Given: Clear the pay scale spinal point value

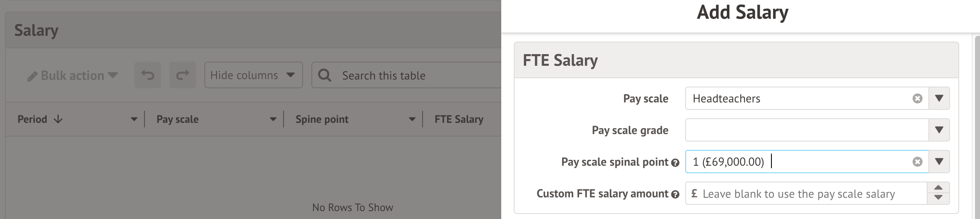Looking at the screenshot, I should (x=917, y=162).
